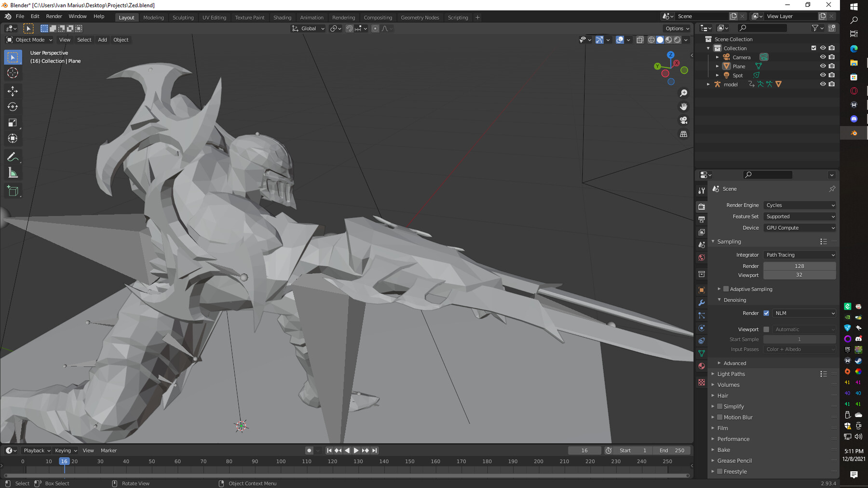Click the Render samples value field
The width and height of the screenshot is (868, 488).
click(x=799, y=266)
